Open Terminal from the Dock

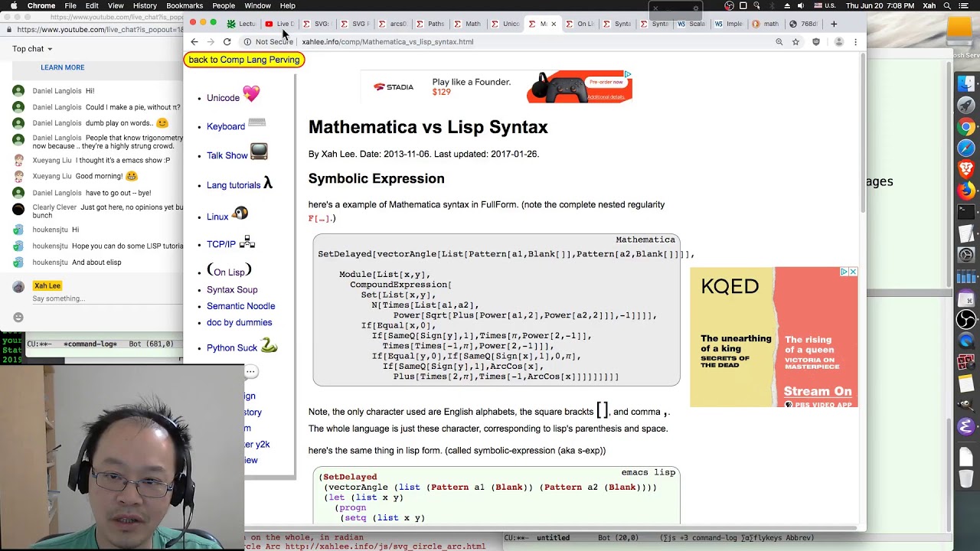[x=966, y=212]
